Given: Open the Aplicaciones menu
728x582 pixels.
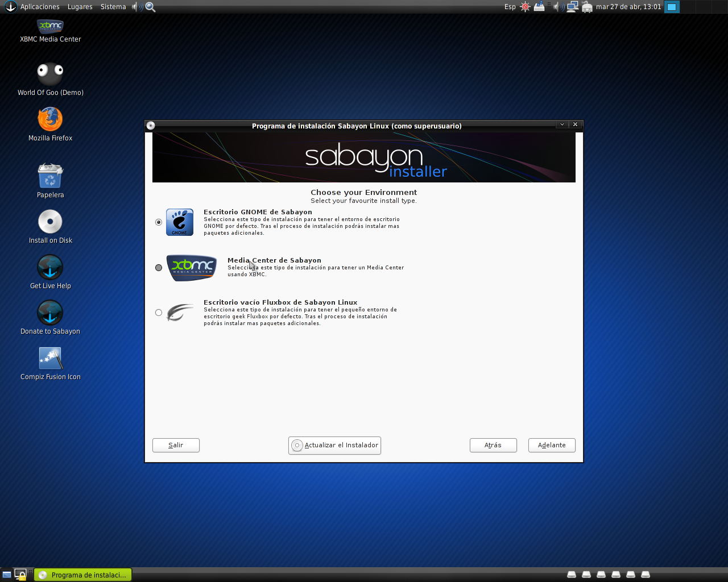Looking at the screenshot, I should coord(40,7).
